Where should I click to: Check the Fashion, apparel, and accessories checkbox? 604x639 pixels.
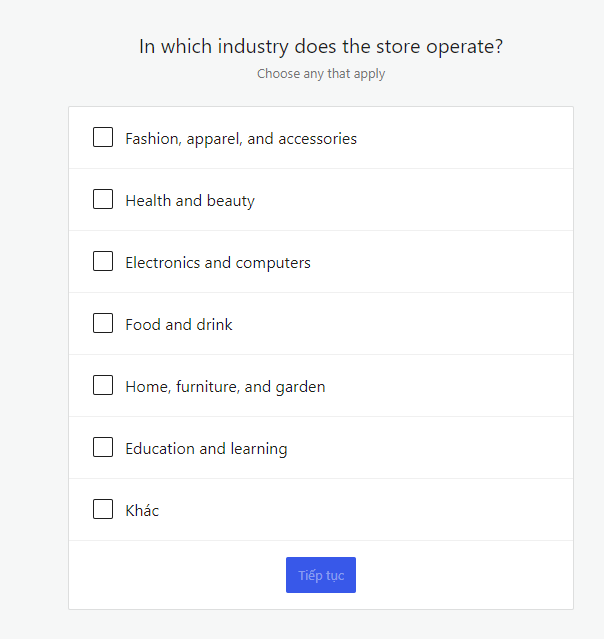103,137
